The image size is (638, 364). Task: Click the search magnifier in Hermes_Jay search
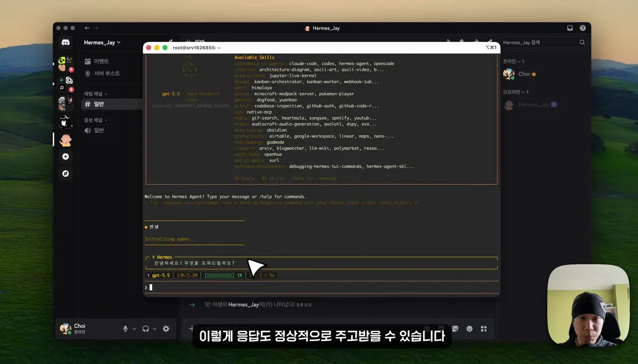(582, 43)
